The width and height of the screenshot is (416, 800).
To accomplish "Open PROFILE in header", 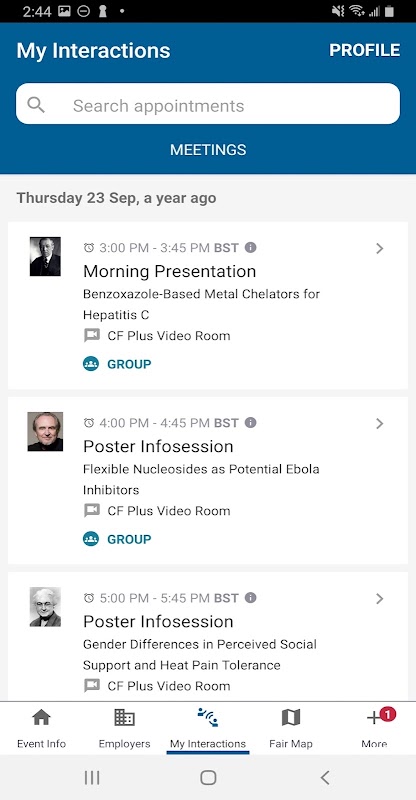I will 364,50.
